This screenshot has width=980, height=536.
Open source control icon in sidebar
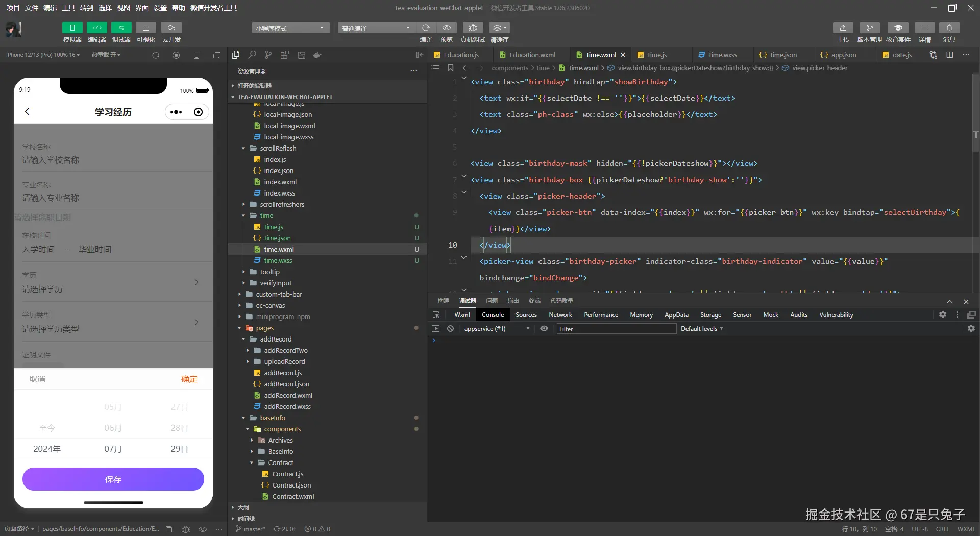(x=268, y=55)
